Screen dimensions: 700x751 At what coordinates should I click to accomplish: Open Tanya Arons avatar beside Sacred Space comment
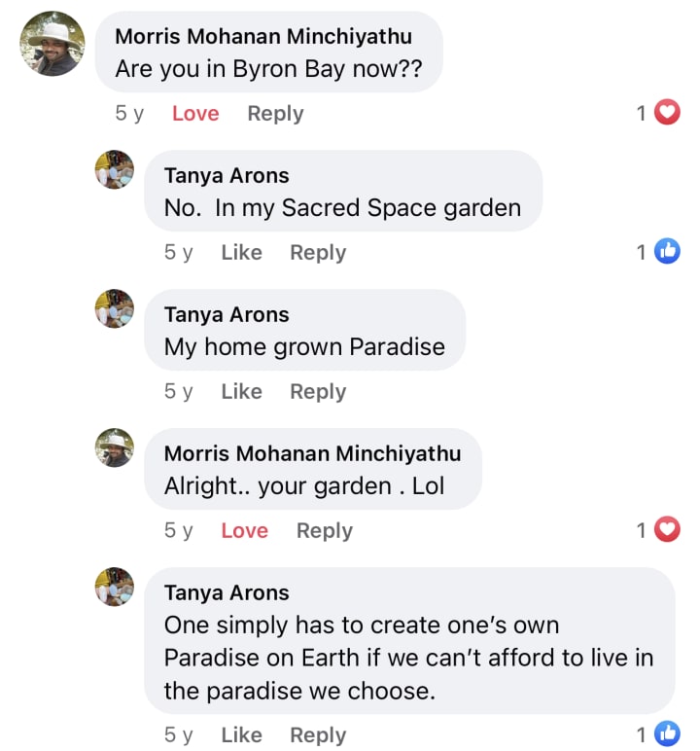pos(115,169)
